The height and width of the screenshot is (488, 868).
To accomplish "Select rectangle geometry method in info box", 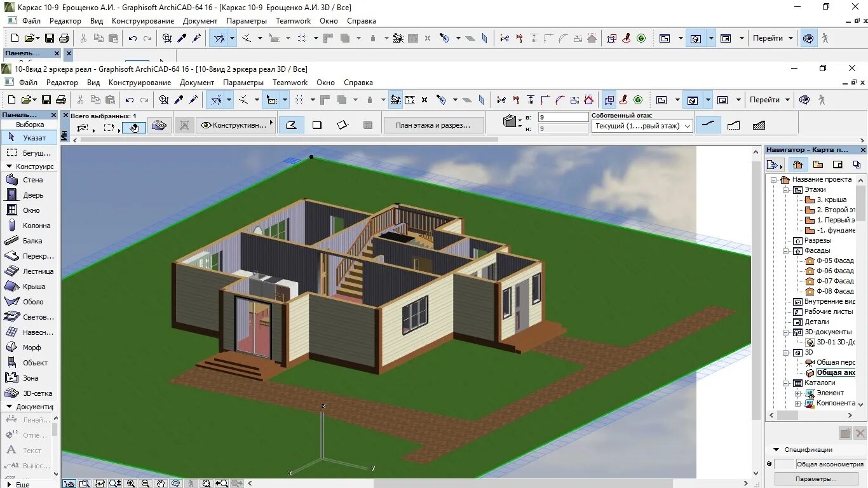I will point(317,125).
